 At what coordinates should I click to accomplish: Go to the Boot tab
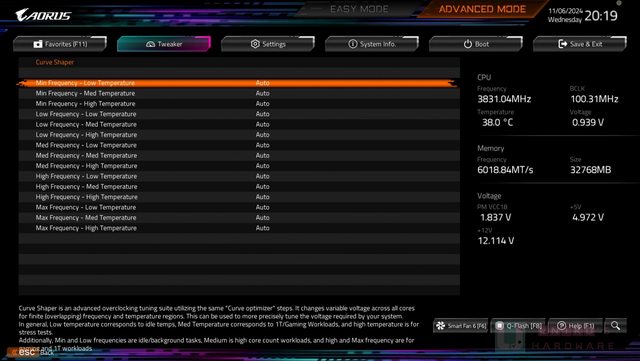point(476,44)
